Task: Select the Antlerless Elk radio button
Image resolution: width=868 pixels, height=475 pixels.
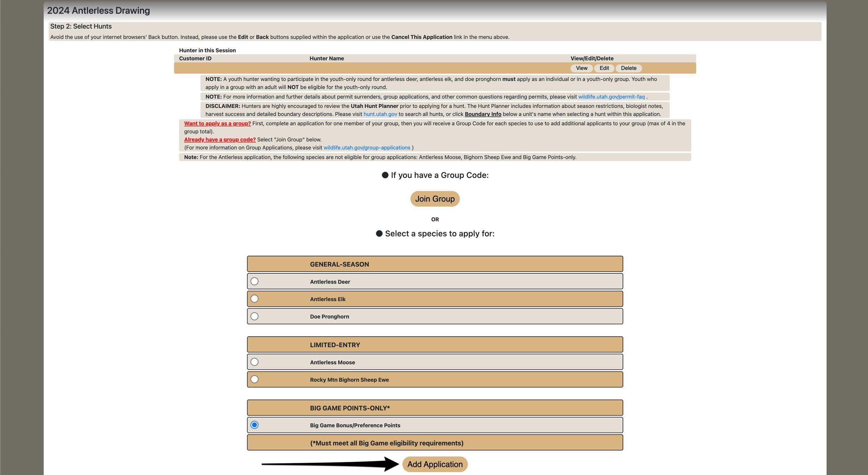Action: click(254, 299)
